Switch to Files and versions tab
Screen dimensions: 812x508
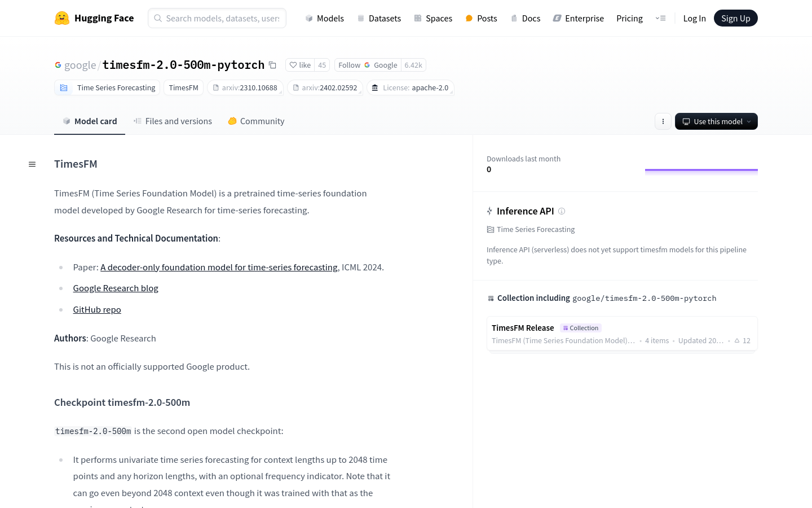pos(173,121)
